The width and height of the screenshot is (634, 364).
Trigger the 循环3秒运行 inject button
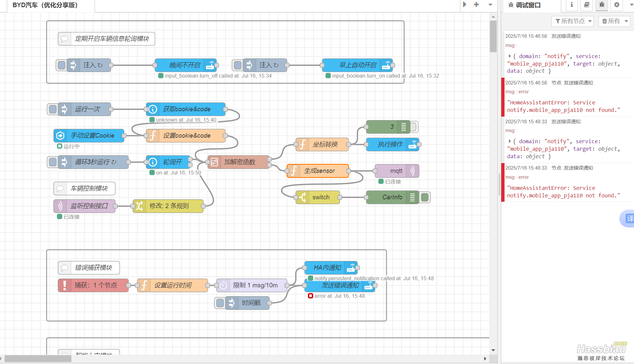53,162
